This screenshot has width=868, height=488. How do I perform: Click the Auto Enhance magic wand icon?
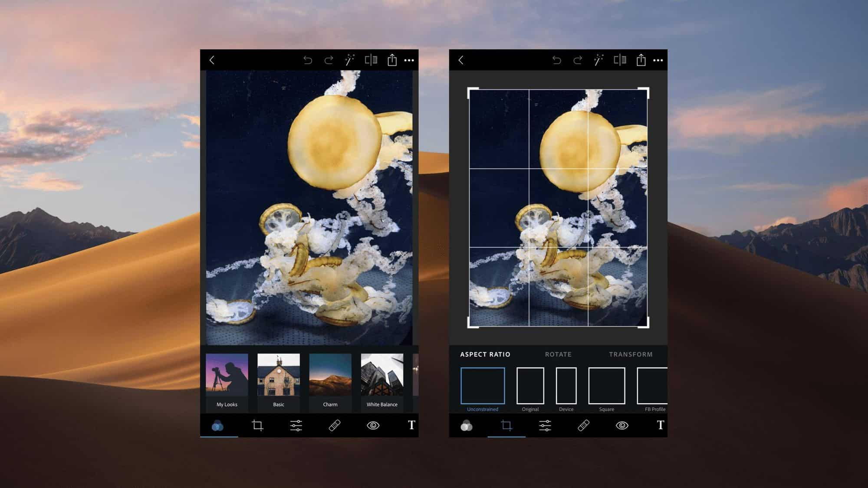pyautogui.click(x=349, y=59)
